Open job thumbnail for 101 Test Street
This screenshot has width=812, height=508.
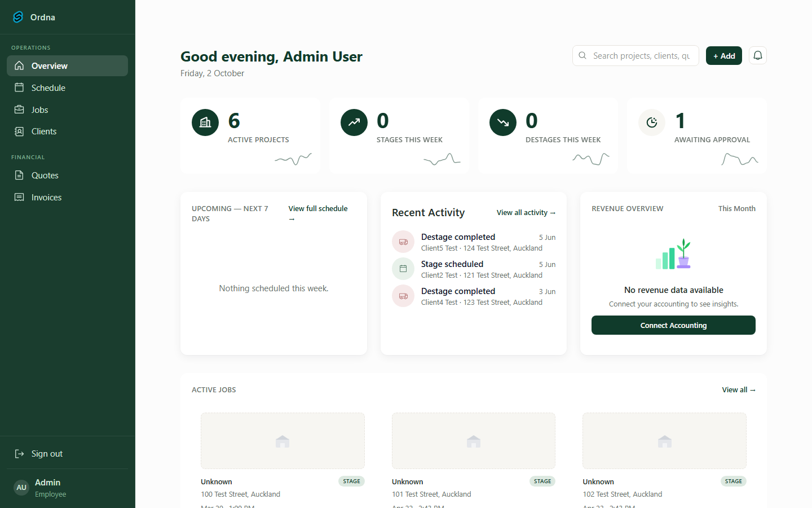[x=474, y=441]
